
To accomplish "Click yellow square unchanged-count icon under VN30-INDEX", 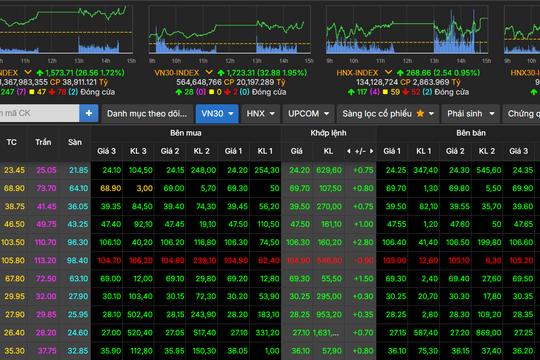I will click(211, 92).
